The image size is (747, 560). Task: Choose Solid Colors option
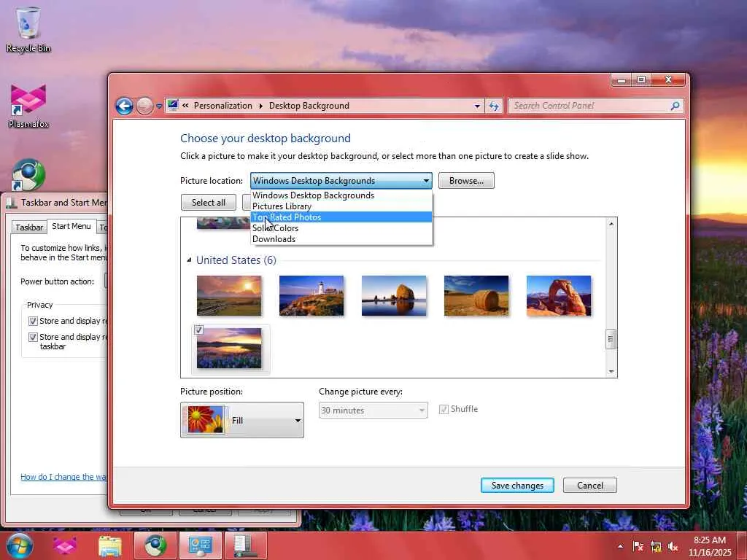(x=341, y=228)
